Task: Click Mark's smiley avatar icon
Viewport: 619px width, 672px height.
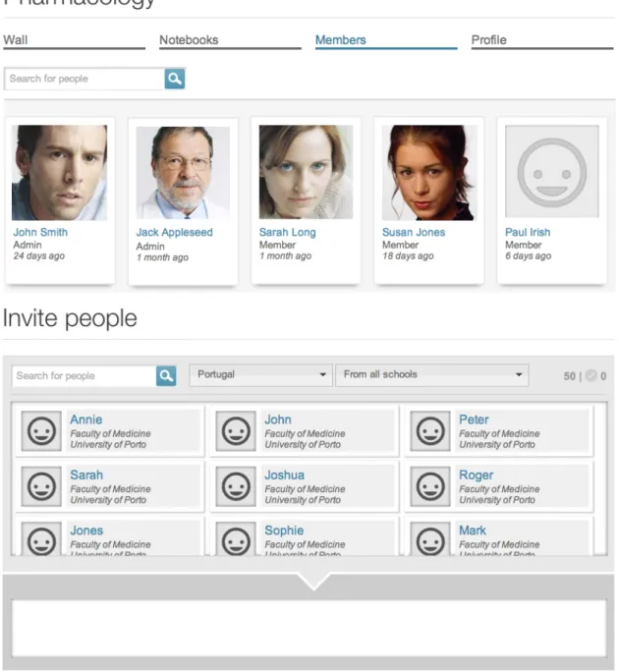Action: [430, 539]
